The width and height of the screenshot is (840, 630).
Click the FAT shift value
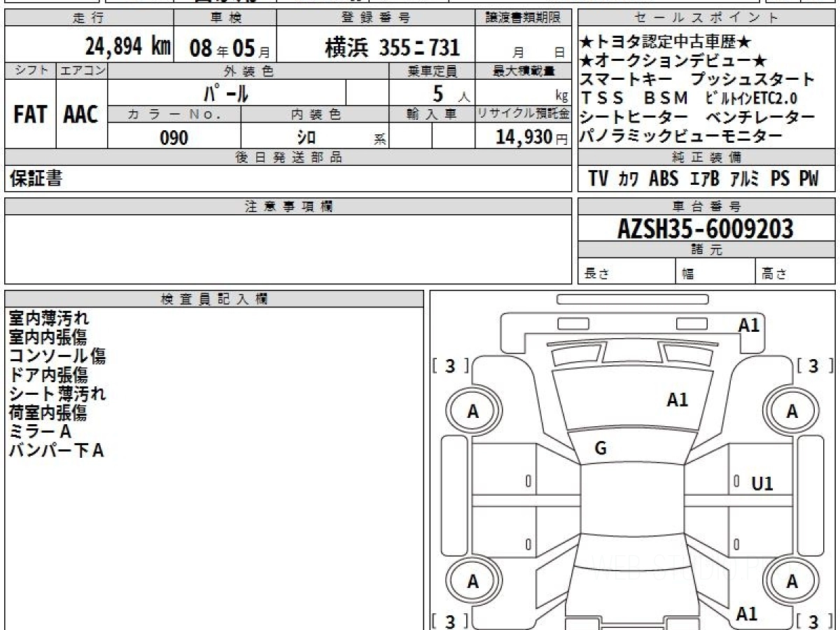click(30, 114)
